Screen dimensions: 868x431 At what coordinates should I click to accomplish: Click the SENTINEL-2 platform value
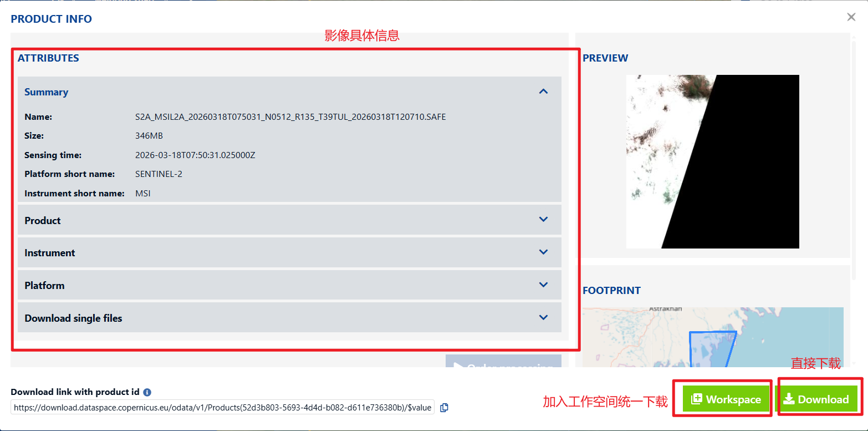[159, 174]
